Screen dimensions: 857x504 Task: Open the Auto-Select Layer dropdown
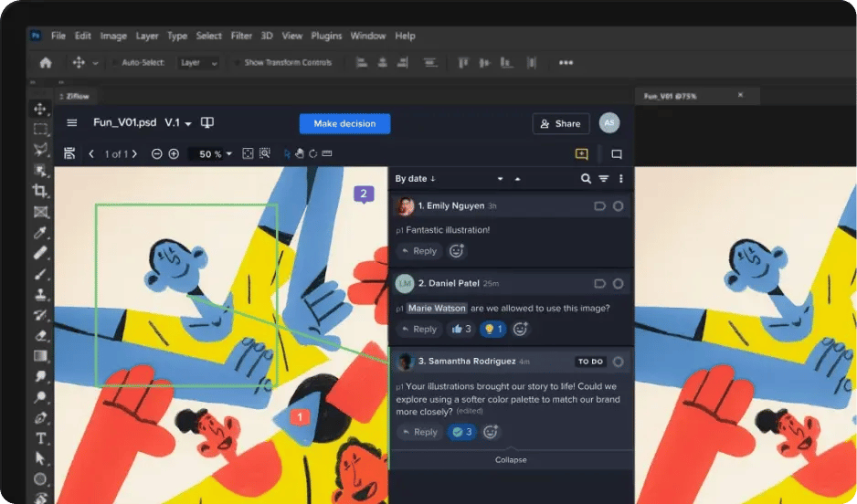point(198,63)
